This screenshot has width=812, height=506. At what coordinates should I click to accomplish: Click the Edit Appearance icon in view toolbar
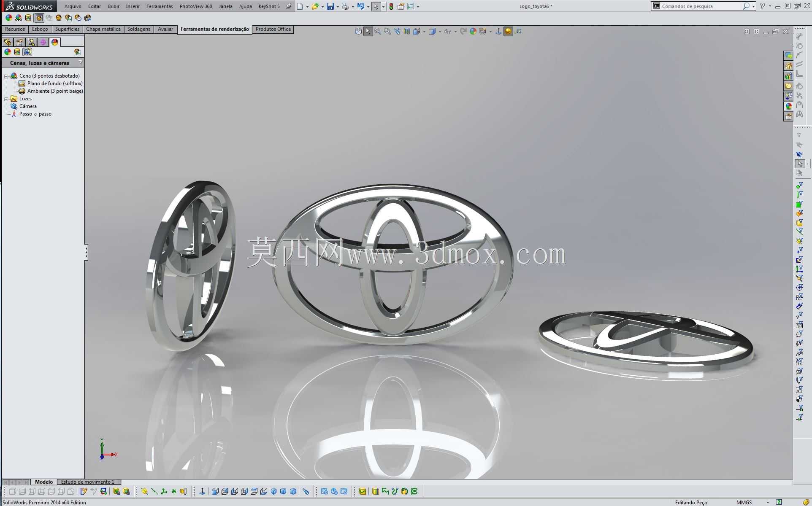473,31
